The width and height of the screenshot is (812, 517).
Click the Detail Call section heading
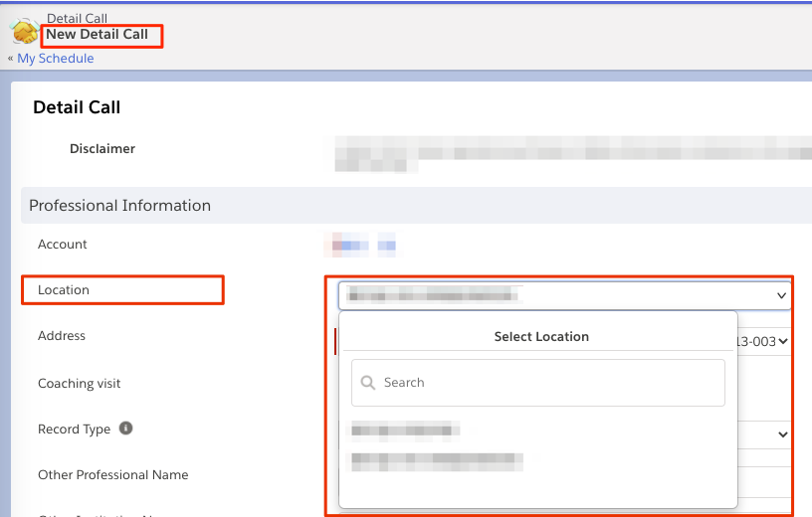pyautogui.click(x=77, y=107)
